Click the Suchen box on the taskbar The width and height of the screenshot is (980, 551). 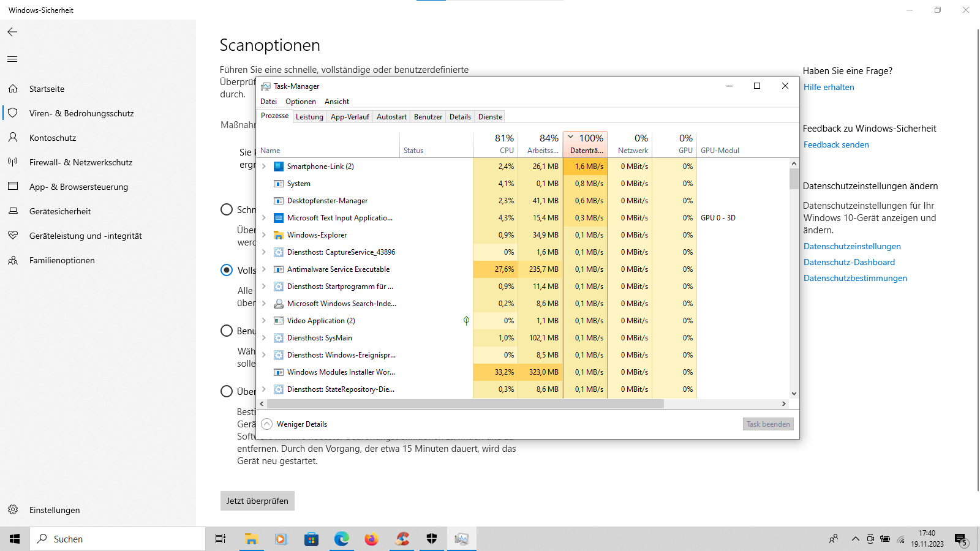click(x=118, y=539)
